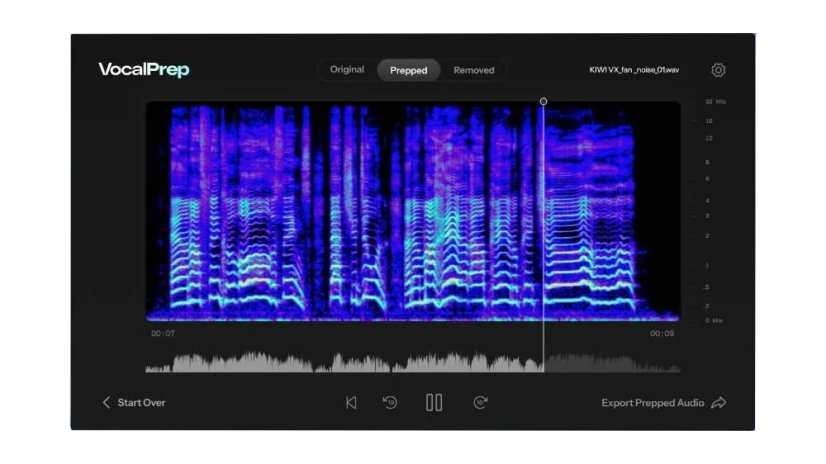Skip back to the start of the track
The width and height of the screenshot is (826, 464).
tap(351, 403)
